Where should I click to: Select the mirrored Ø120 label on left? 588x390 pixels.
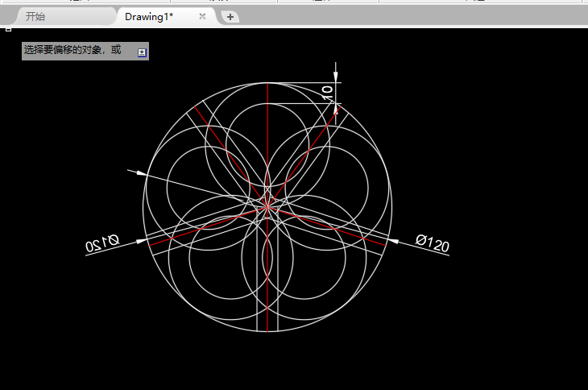[102, 243]
